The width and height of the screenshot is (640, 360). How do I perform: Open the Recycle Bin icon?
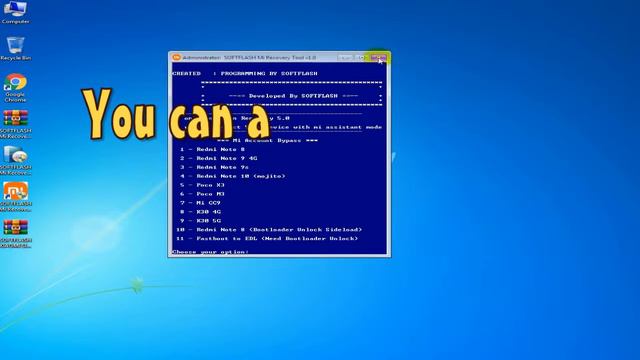[x=16, y=48]
